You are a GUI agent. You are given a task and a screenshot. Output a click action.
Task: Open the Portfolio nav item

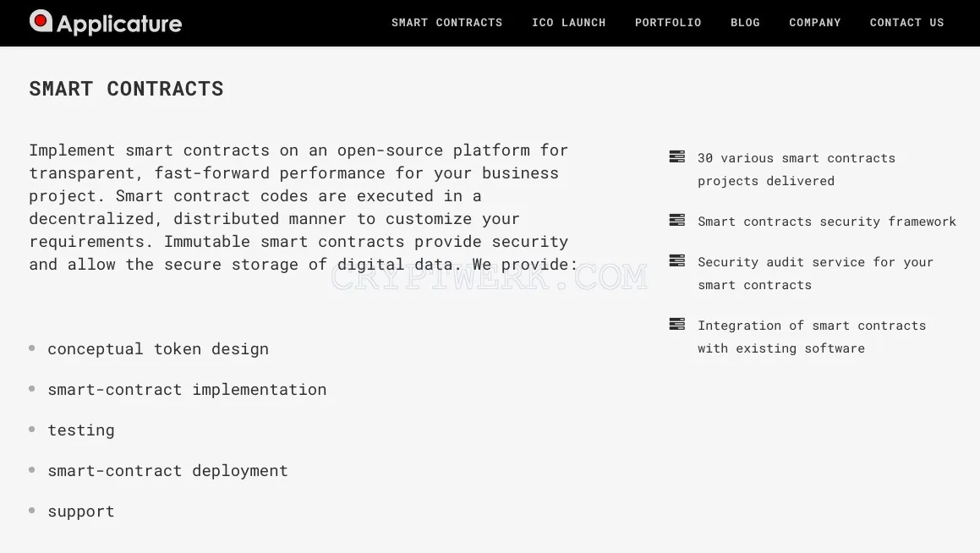[668, 23]
